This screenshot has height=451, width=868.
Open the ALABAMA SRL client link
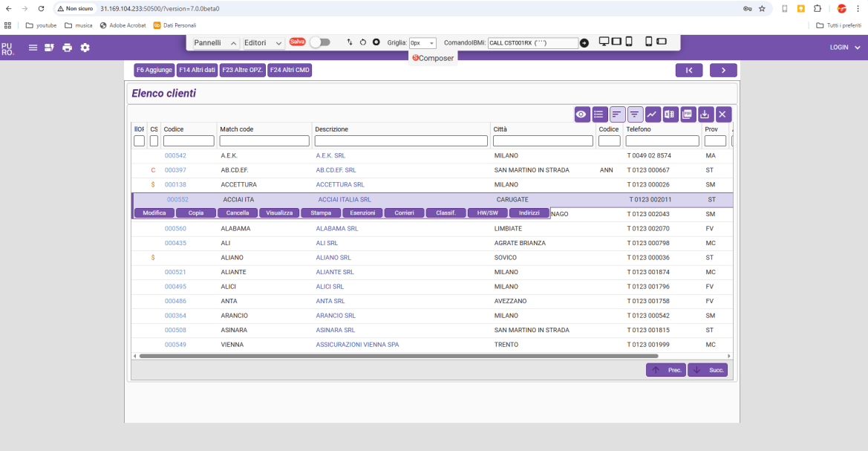337,228
